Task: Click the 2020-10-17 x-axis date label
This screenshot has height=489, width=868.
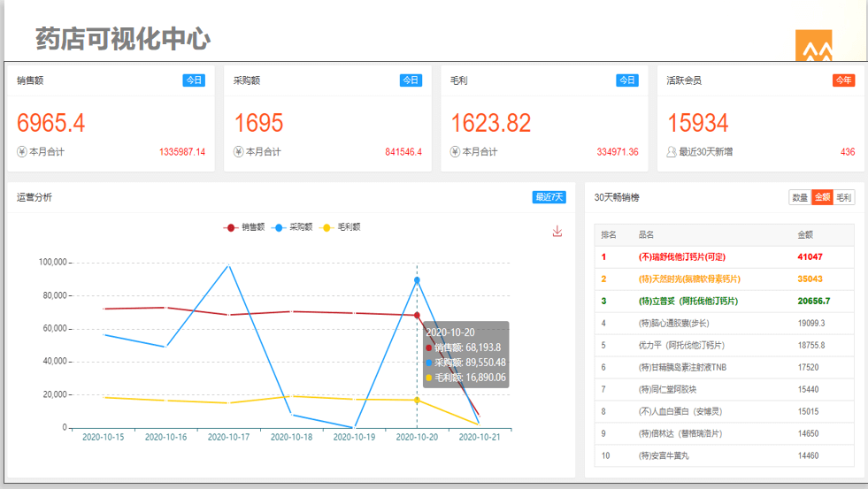Action: (x=228, y=437)
